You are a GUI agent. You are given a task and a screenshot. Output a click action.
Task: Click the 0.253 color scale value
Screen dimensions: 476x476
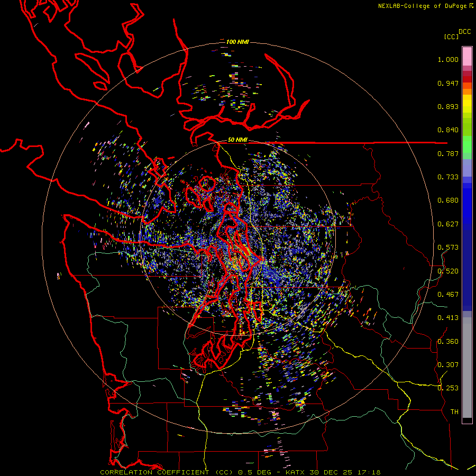click(x=448, y=388)
